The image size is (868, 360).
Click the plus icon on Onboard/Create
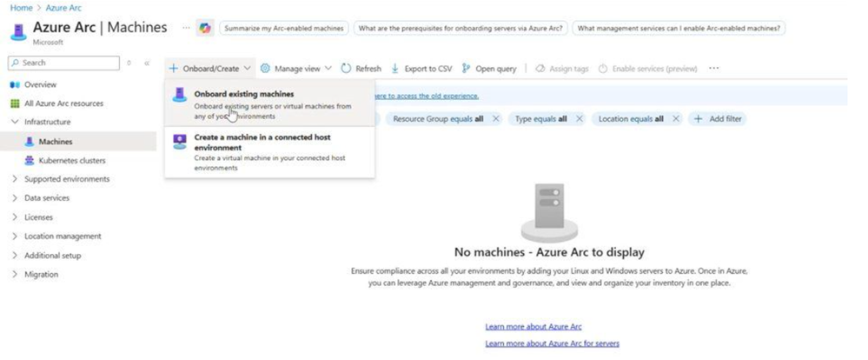(173, 69)
